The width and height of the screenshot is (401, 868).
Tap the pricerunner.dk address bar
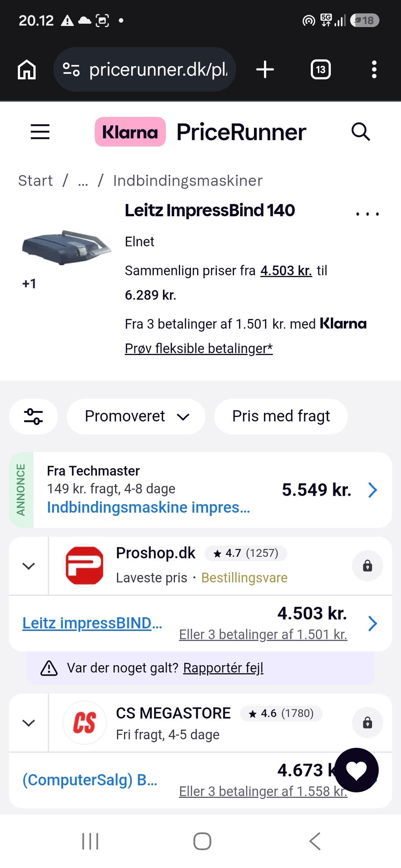click(x=145, y=69)
